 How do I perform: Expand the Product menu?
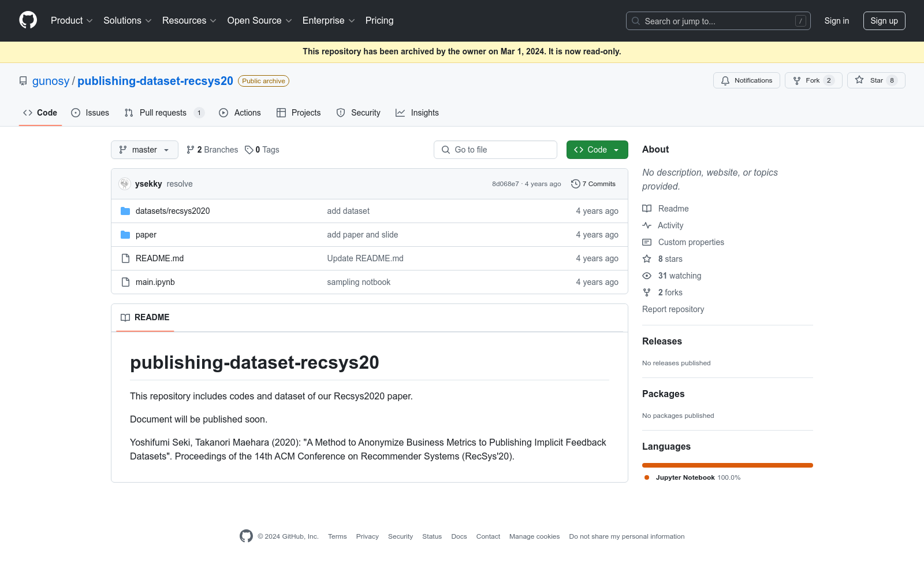pyautogui.click(x=72, y=21)
